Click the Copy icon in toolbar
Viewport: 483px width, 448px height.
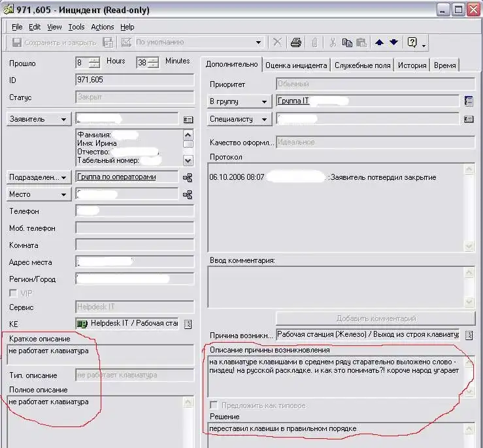tap(346, 43)
